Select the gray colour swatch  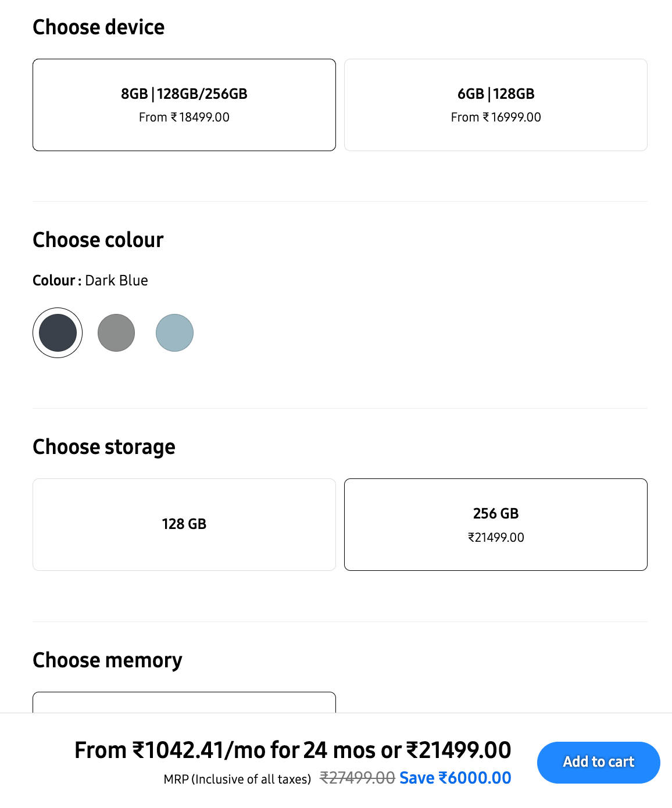116,333
